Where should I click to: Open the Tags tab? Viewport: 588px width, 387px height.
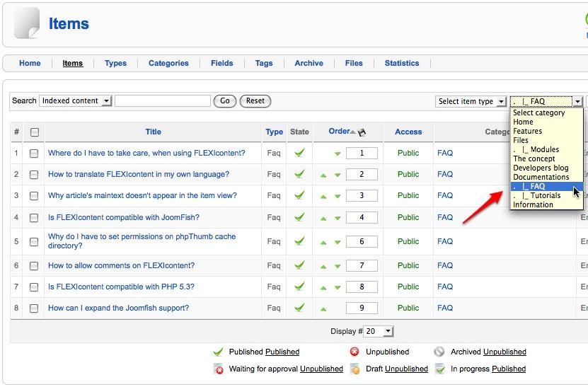264,63
